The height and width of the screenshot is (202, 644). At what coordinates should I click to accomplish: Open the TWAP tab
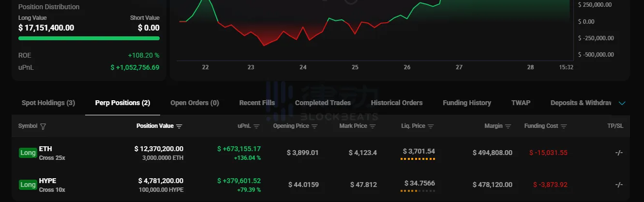(521, 103)
